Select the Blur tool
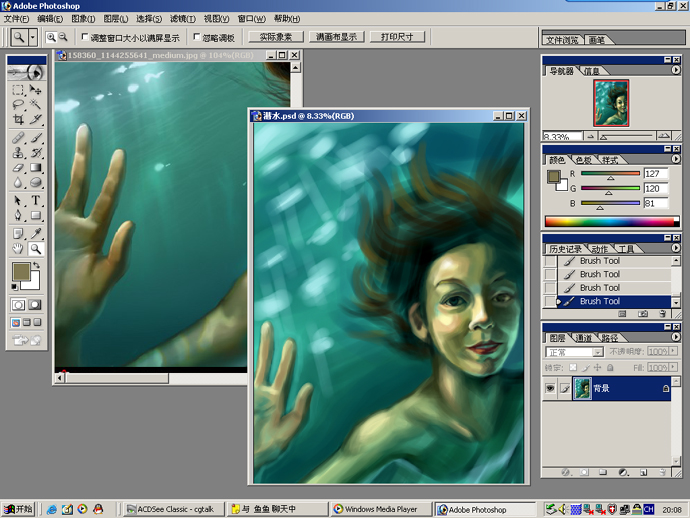The image size is (690, 518). pyautogui.click(x=18, y=182)
